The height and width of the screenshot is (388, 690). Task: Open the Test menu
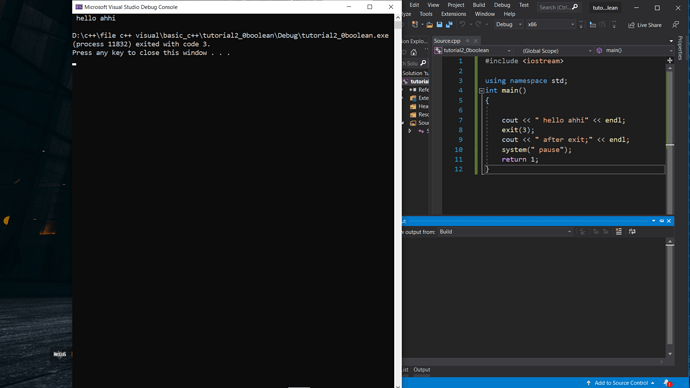click(x=524, y=5)
